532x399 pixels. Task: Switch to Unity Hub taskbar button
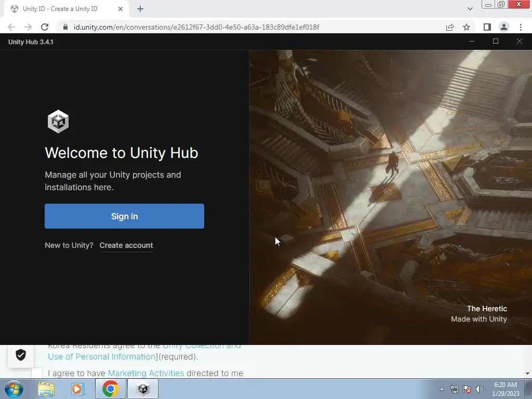coord(143,389)
